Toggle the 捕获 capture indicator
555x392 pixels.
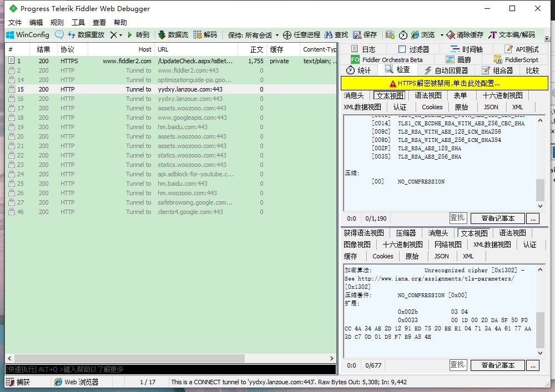tap(18, 382)
